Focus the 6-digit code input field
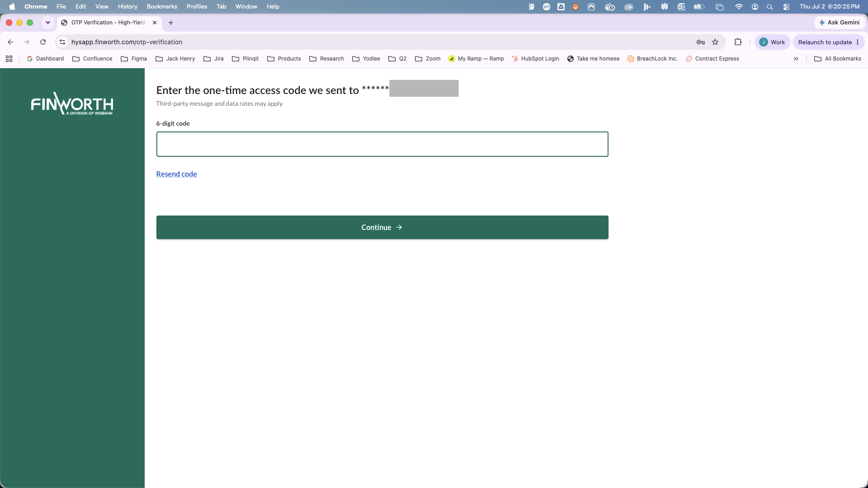The width and height of the screenshot is (868, 488). [x=382, y=144]
